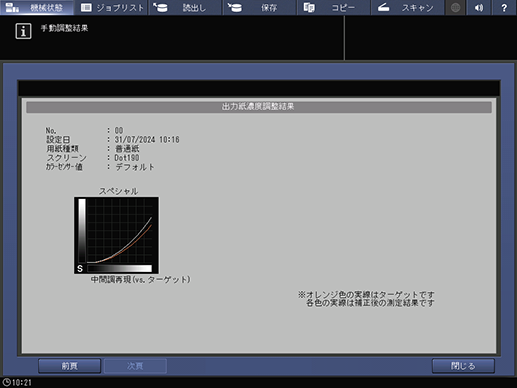Open help with the question mark icon
The image size is (517, 388).
tap(504, 7)
